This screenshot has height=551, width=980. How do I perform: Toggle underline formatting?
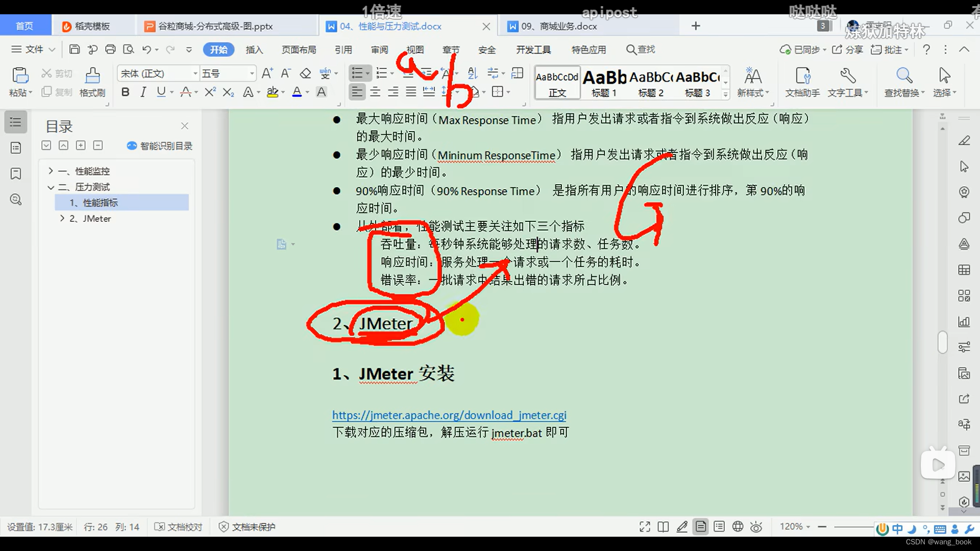[x=161, y=92]
